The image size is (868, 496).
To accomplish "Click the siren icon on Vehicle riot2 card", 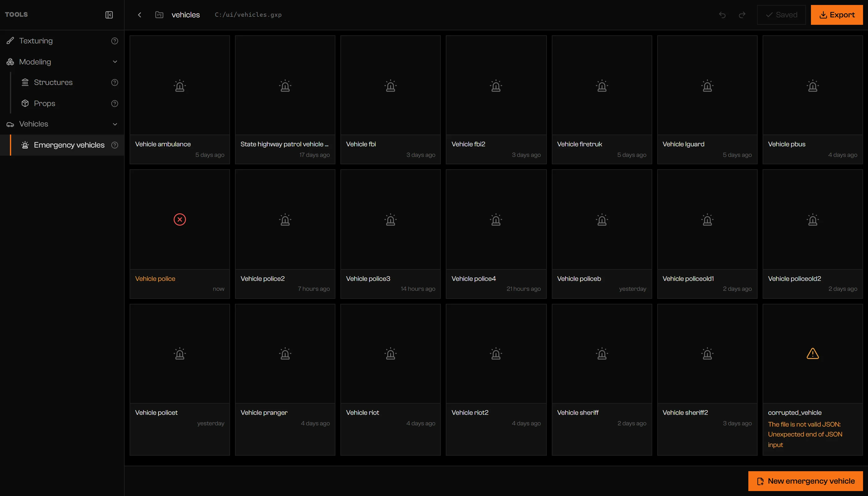I will (496, 354).
